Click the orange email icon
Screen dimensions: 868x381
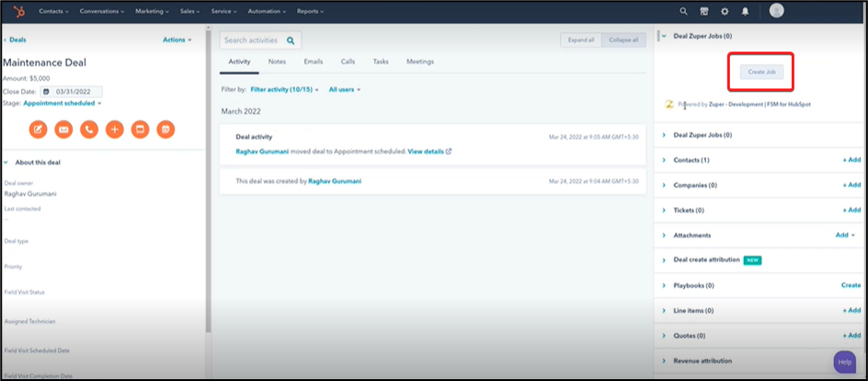pos(63,130)
